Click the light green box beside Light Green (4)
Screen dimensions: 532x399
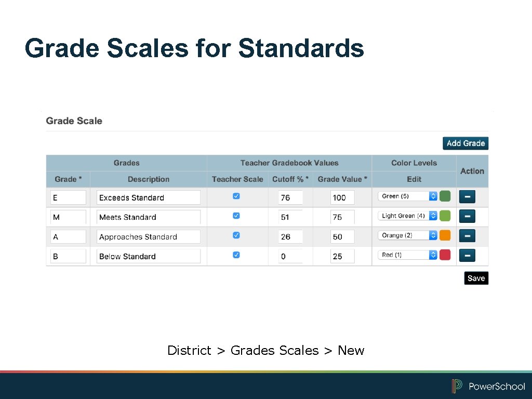445,215
